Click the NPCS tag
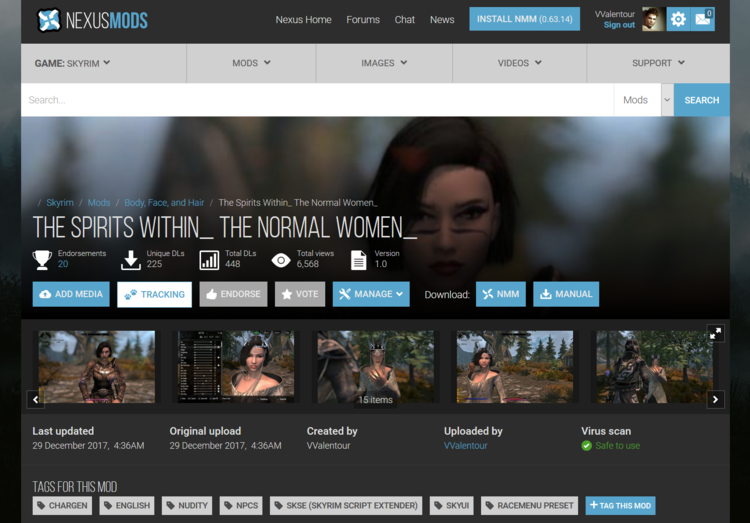 241,505
